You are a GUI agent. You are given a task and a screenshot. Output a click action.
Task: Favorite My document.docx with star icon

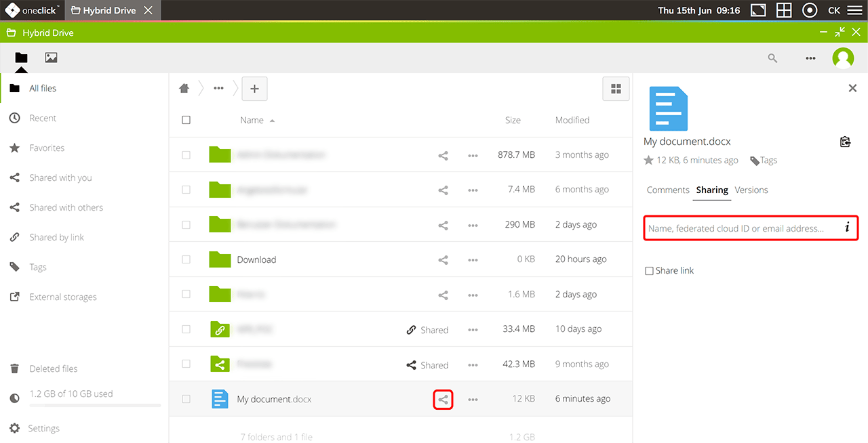click(x=648, y=161)
